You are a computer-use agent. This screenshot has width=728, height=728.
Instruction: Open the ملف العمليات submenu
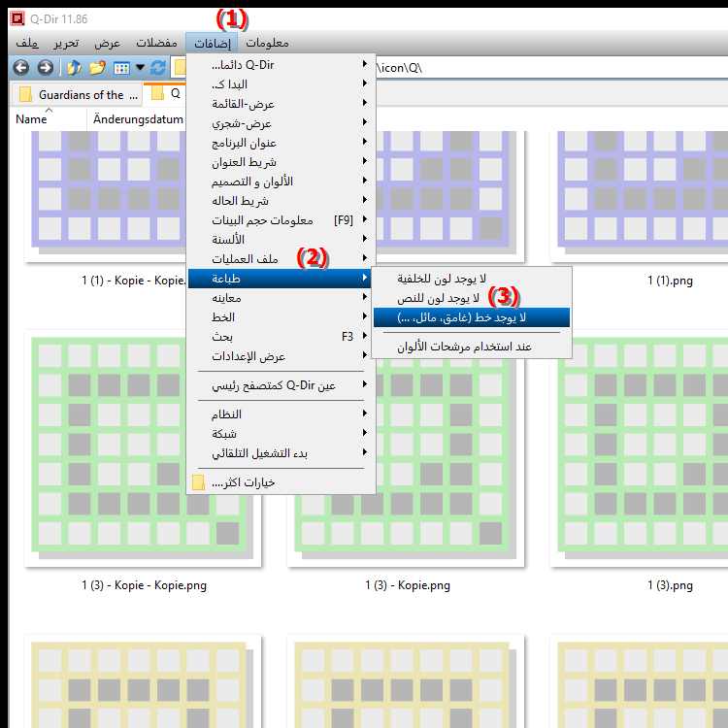279,259
